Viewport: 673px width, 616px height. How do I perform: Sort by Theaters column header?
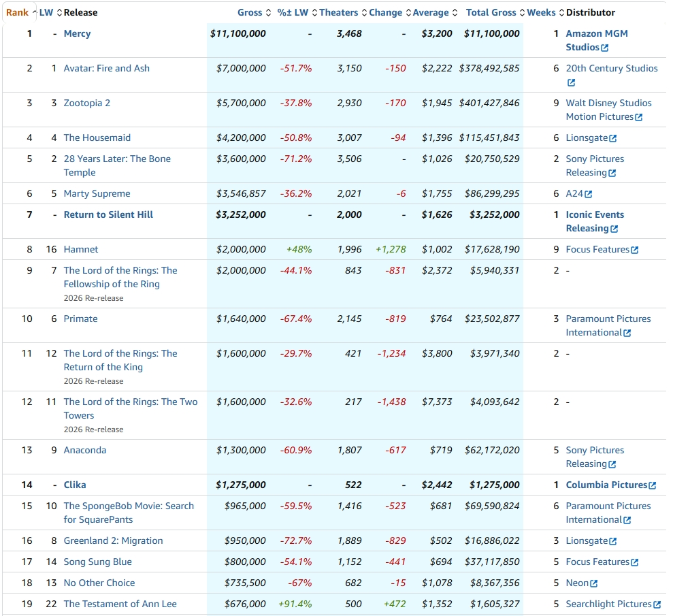[x=338, y=12]
